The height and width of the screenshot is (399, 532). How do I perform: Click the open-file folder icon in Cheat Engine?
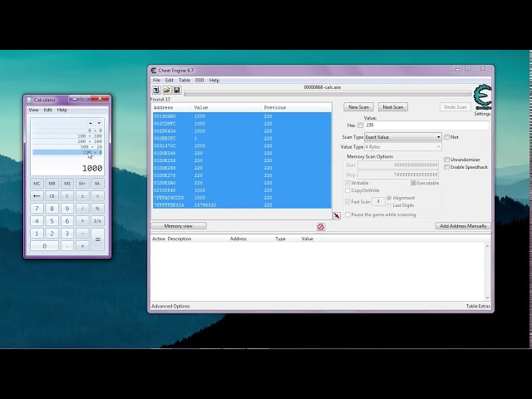[x=166, y=90]
